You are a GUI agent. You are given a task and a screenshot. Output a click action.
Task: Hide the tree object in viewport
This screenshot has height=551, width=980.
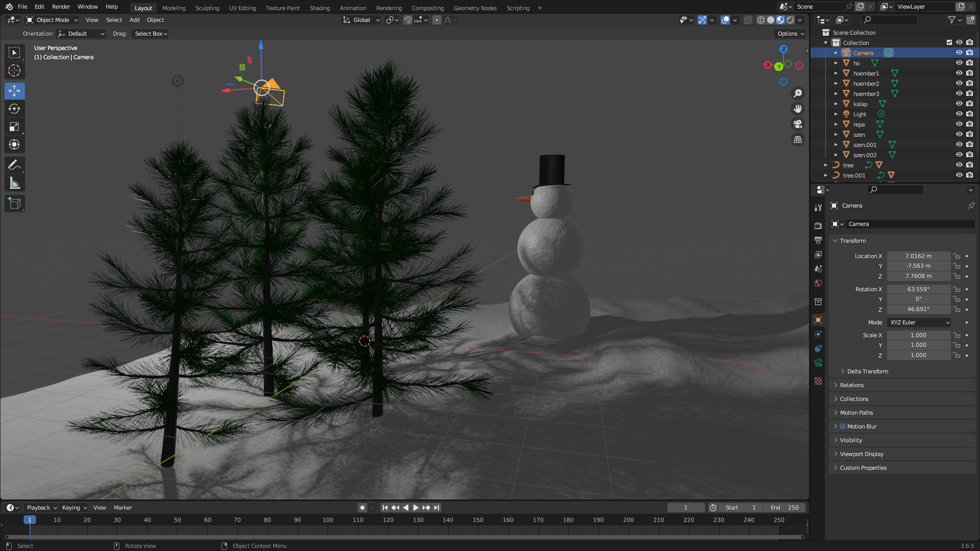[959, 165]
